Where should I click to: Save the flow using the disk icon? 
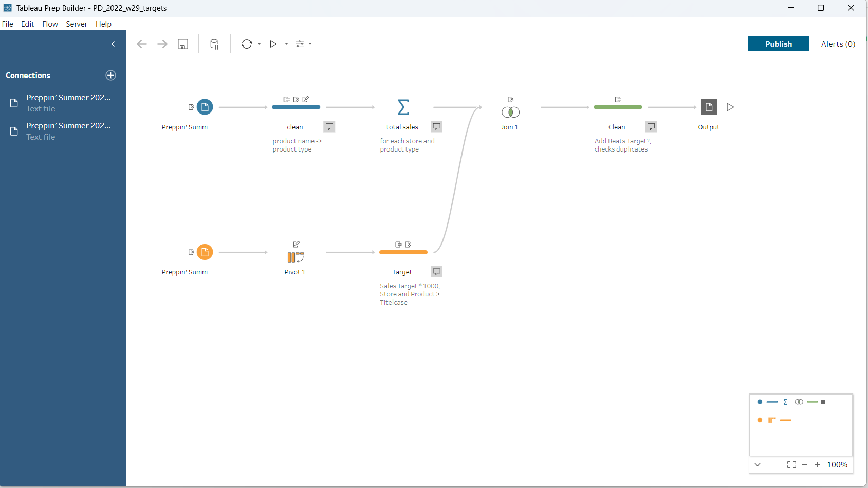click(183, 44)
